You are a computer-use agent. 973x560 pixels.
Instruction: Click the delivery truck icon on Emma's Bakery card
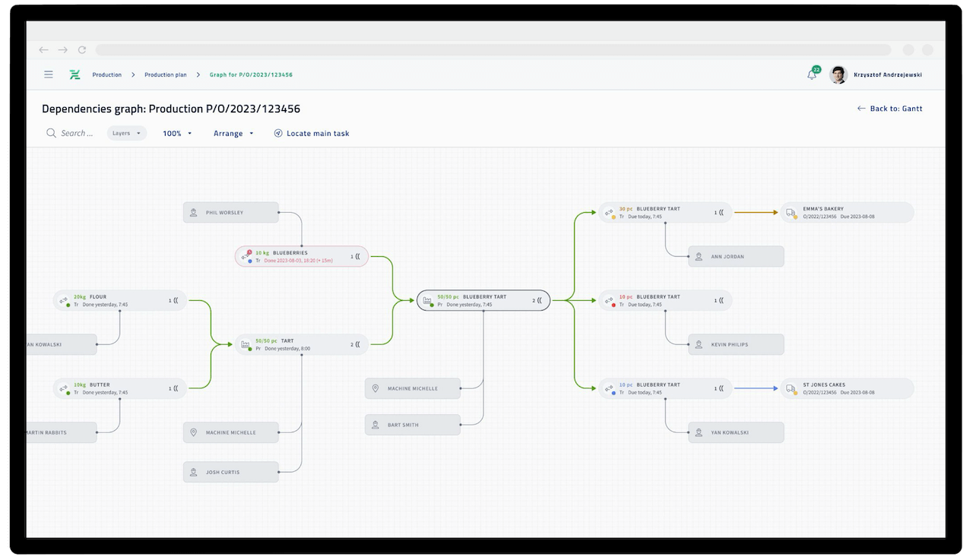[790, 213]
